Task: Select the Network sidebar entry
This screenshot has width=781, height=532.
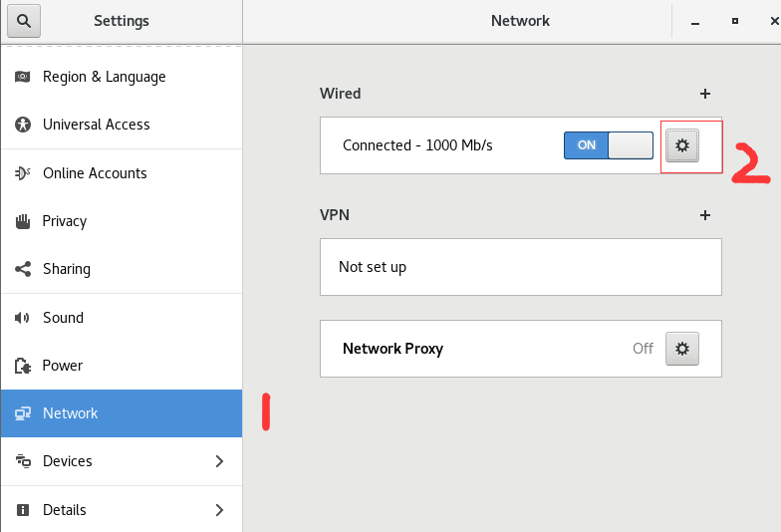Action: pyautogui.click(x=70, y=413)
